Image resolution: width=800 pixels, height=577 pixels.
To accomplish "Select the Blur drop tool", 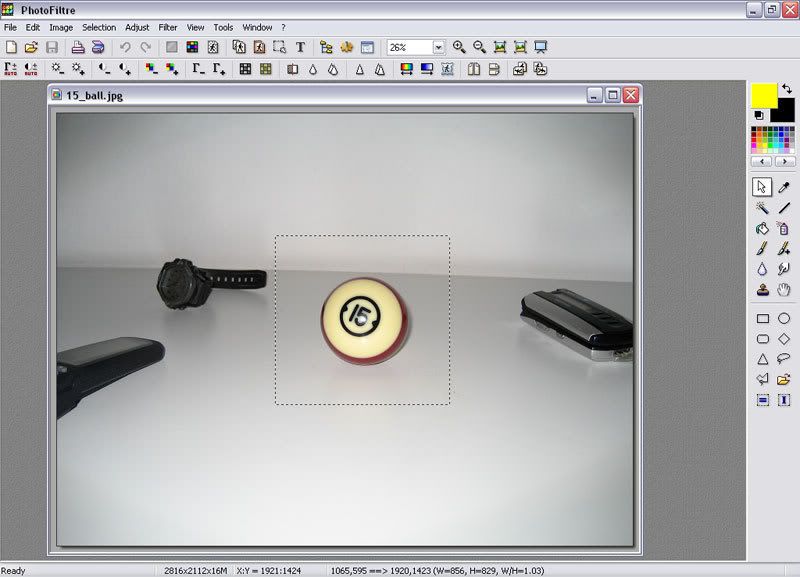I will click(x=762, y=269).
